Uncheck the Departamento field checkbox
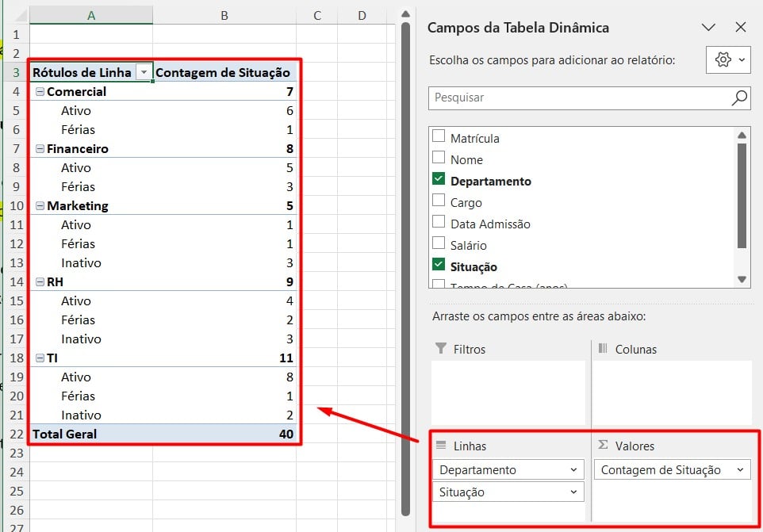The image size is (763, 532). tap(439, 179)
